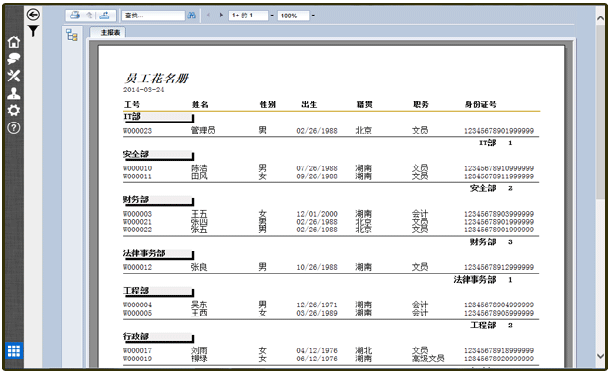Click the 身份证号 column header
610x375 pixels.
[x=480, y=104]
